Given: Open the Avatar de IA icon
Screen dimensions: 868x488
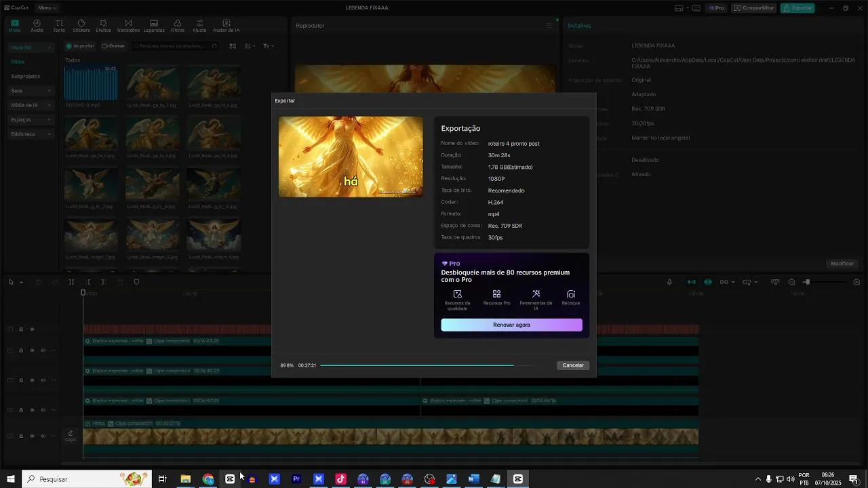Looking at the screenshot, I should click(x=226, y=26).
